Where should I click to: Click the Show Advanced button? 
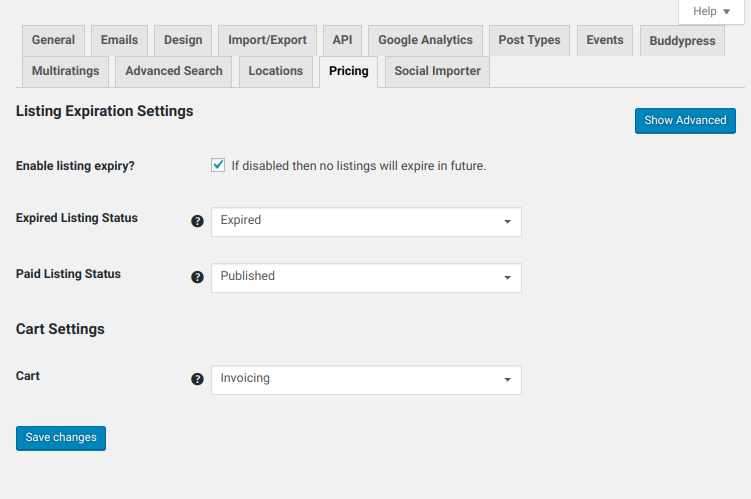click(x=685, y=121)
